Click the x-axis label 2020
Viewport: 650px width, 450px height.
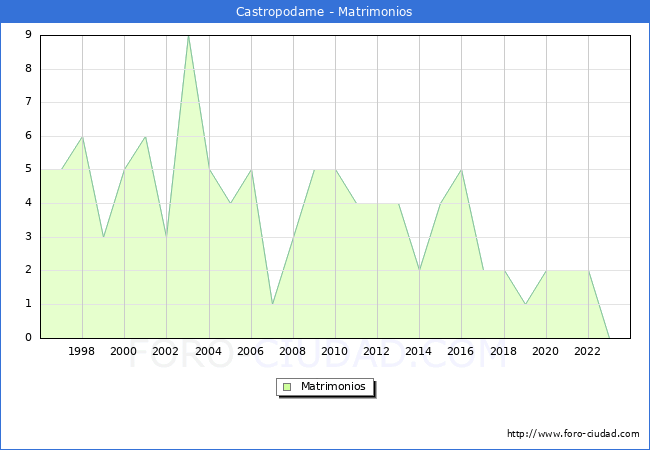pos(546,351)
